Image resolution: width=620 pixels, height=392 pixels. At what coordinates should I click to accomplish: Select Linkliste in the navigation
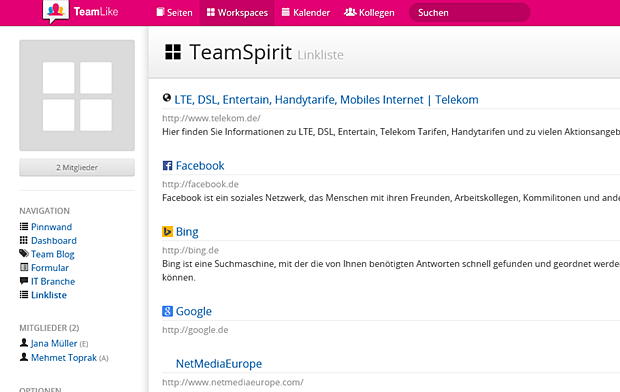coord(49,295)
